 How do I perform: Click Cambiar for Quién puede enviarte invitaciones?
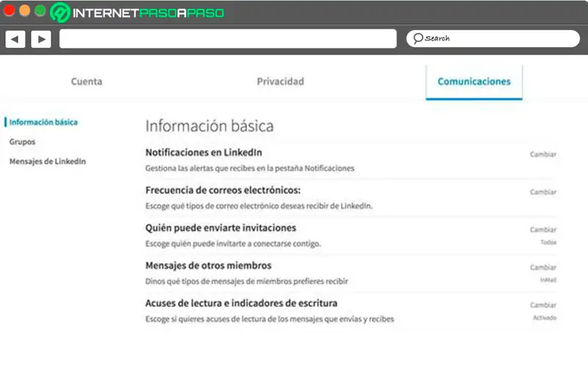click(x=543, y=230)
